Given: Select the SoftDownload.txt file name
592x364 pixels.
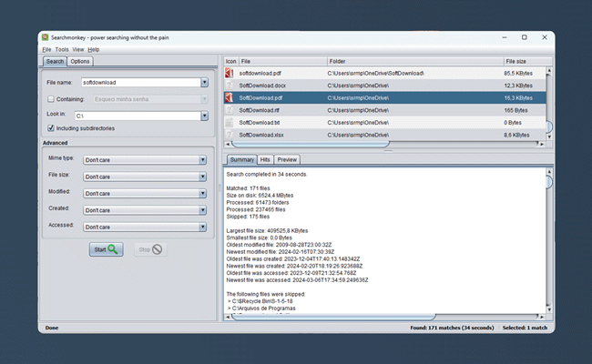Looking at the screenshot, I should pos(260,123).
